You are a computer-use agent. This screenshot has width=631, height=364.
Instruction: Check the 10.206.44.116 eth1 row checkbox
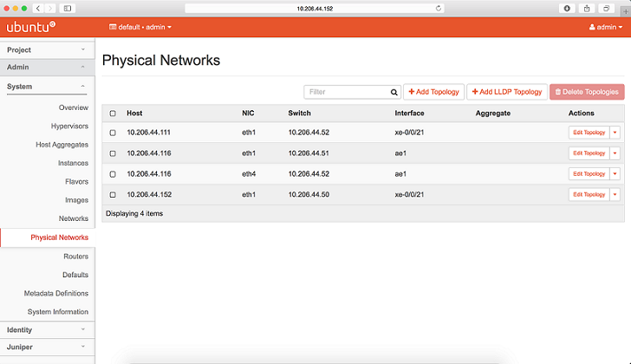[113, 153]
